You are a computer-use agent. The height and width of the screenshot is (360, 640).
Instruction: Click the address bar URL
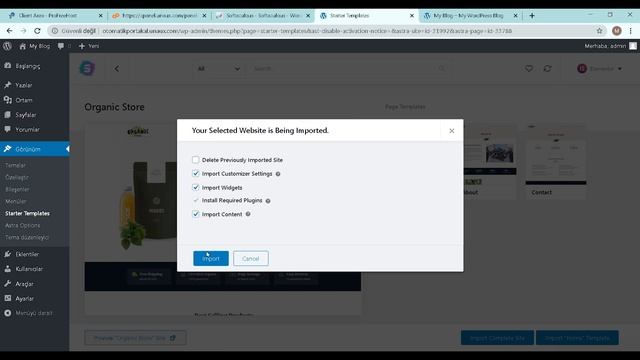(307, 31)
